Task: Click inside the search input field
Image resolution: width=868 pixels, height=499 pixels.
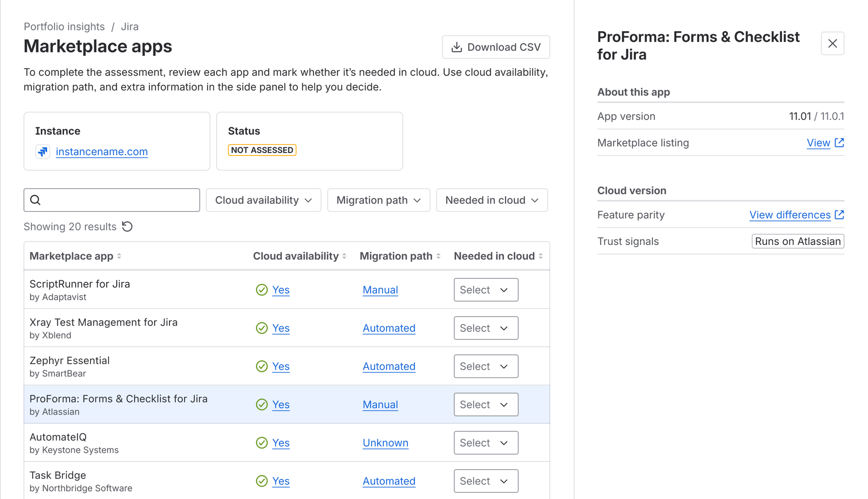Action: click(x=113, y=199)
